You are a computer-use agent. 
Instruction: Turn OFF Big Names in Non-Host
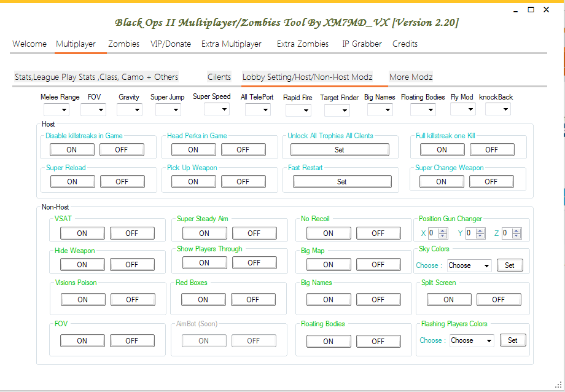pyautogui.click(x=378, y=300)
